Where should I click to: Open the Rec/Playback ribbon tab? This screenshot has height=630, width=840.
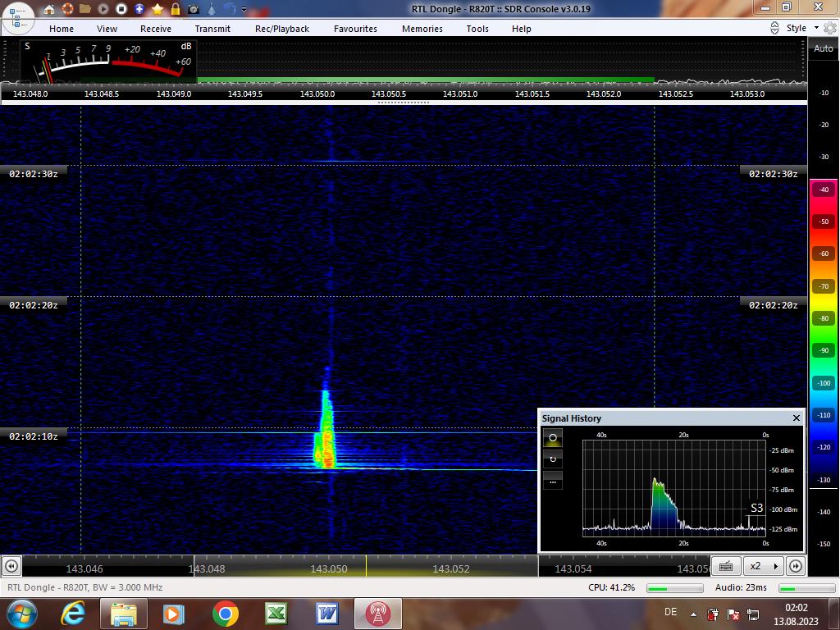pyautogui.click(x=282, y=29)
